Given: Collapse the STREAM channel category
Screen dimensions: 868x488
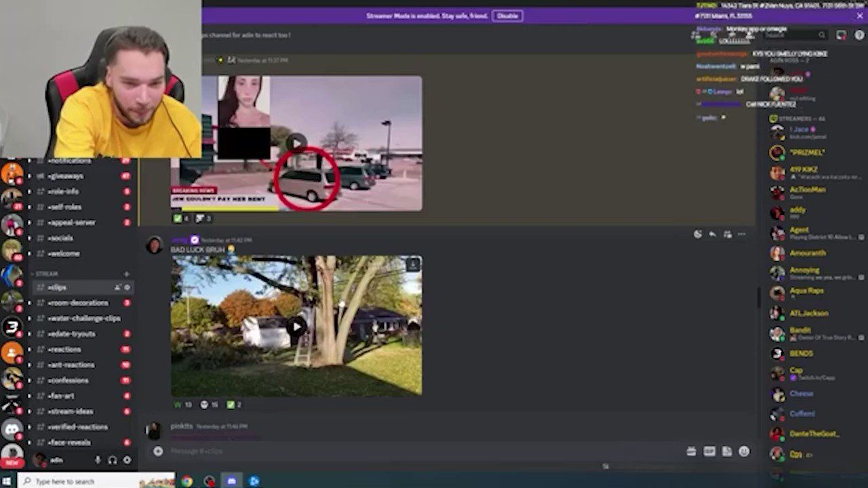Looking at the screenshot, I should pyautogui.click(x=46, y=274).
